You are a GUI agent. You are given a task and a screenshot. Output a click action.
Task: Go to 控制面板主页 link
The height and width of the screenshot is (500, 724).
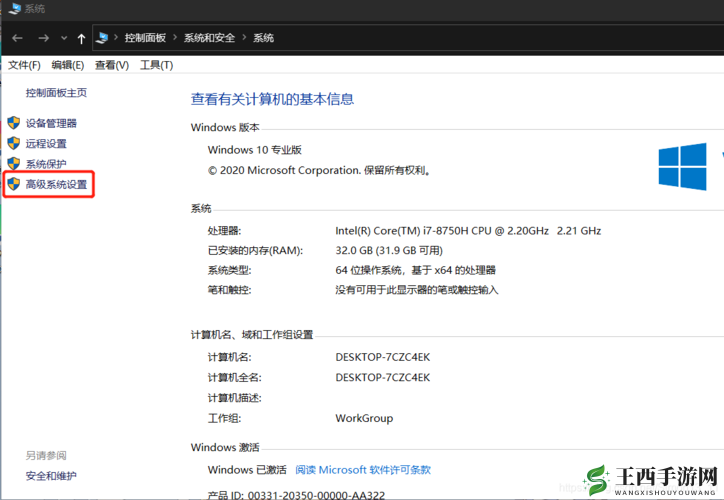56,93
